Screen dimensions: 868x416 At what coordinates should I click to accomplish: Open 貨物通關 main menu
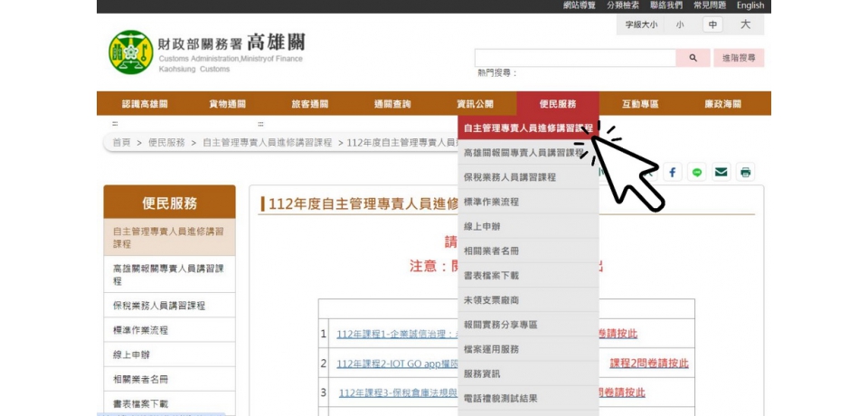click(227, 104)
